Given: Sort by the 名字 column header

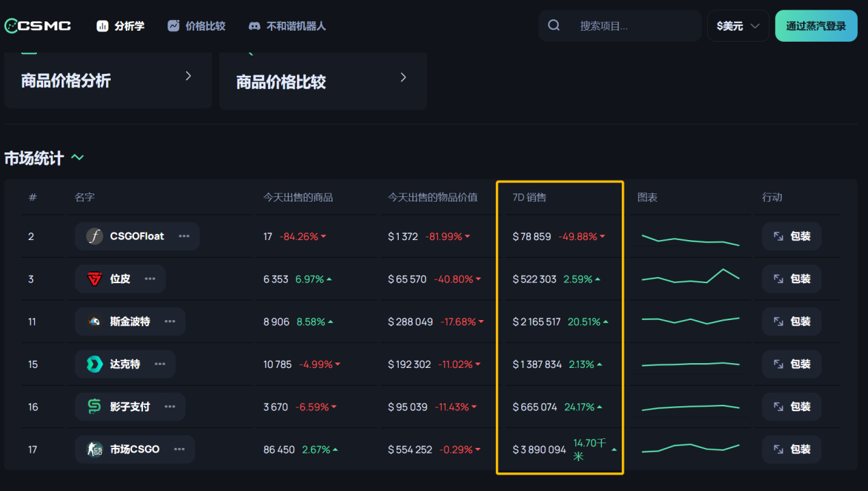Looking at the screenshot, I should pyautogui.click(x=85, y=197).
